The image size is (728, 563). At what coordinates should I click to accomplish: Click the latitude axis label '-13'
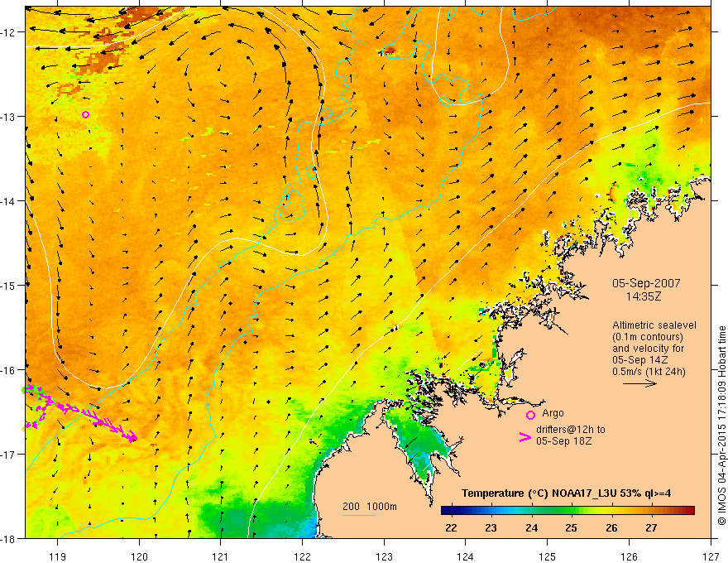pyautogui.click(x=8, y=117)
